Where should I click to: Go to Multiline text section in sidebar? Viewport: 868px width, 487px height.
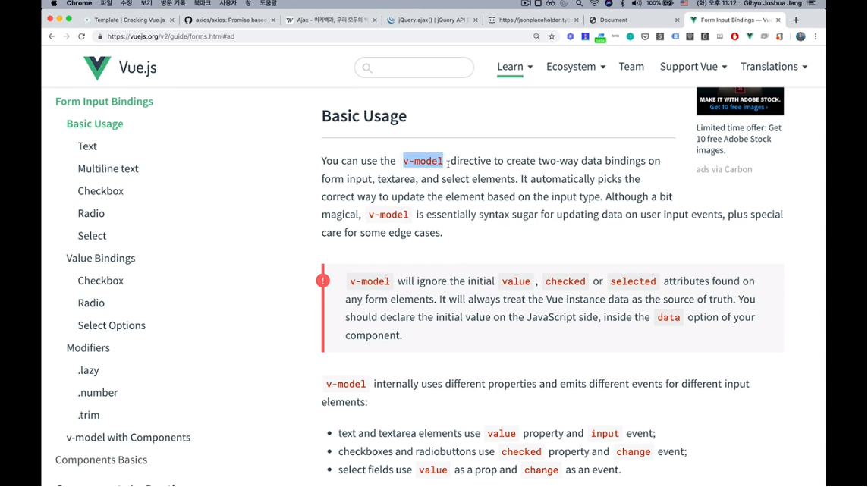pyautogui.click(x=108, y=168)
